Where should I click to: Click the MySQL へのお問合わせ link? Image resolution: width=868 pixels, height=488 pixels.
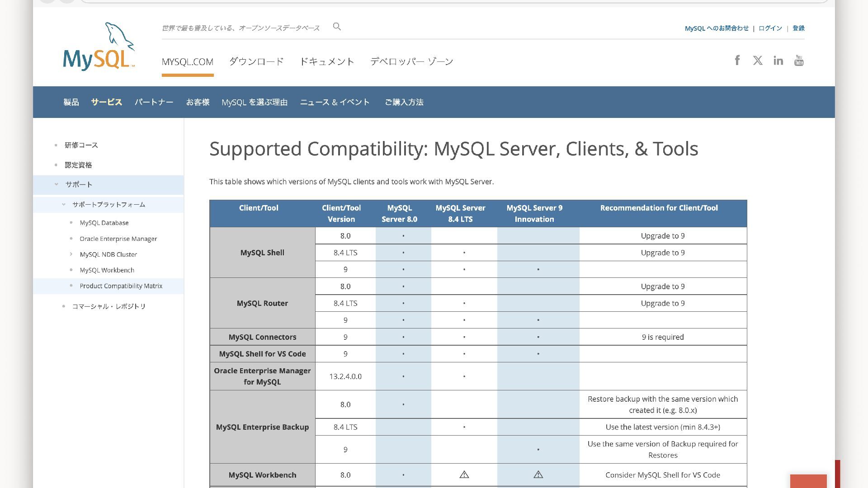coord(717,28)
